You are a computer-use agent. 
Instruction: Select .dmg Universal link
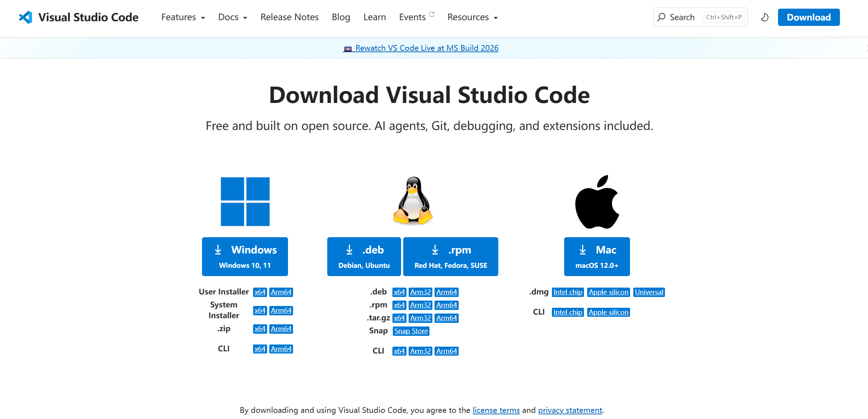(x=649, y=292)
